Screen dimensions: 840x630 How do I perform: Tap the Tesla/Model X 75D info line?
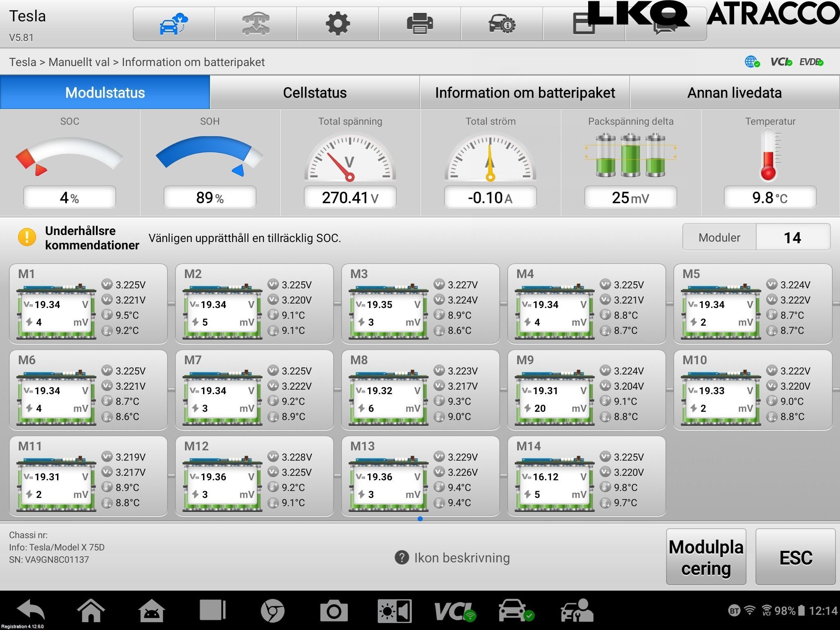(57, 547)
